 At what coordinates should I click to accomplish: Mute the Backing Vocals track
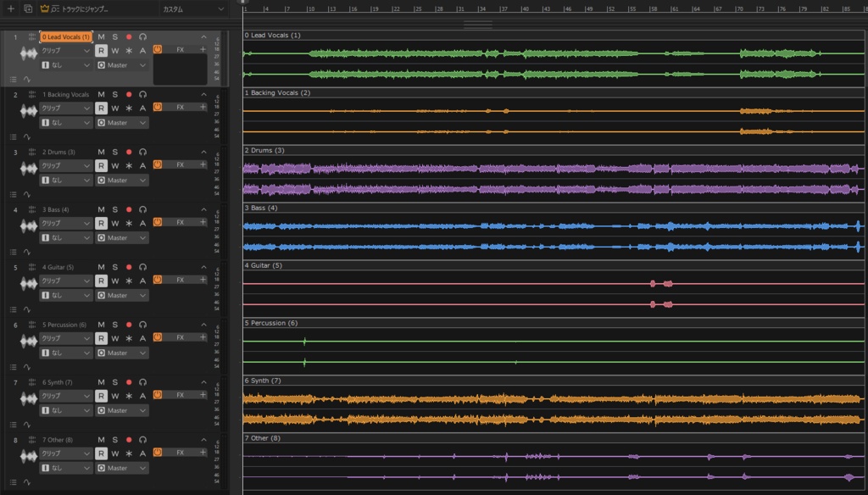[102, 95]
